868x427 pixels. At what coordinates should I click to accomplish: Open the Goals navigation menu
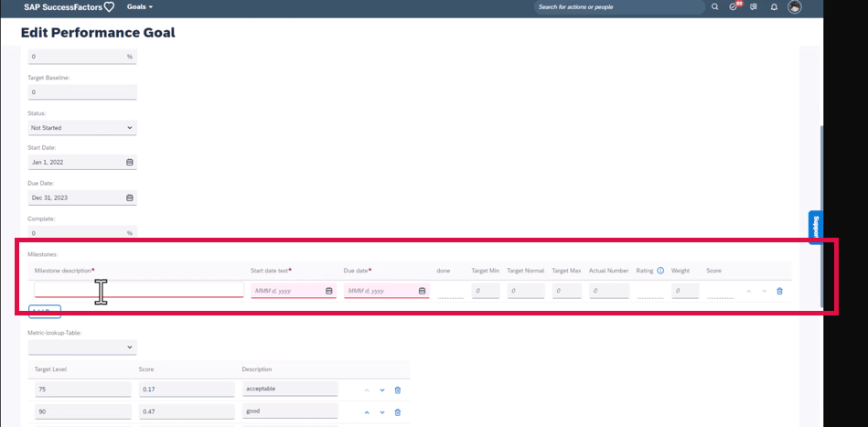[x=139, y=6]
